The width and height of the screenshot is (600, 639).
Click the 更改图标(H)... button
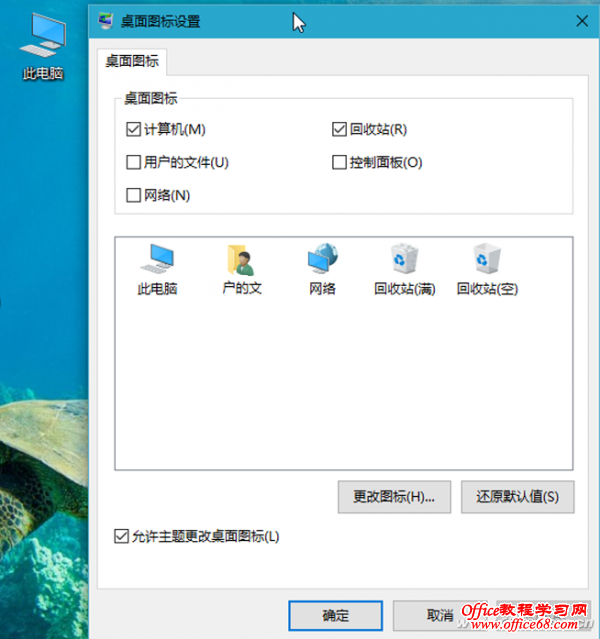pyautogui.click(x=394, y=497)
